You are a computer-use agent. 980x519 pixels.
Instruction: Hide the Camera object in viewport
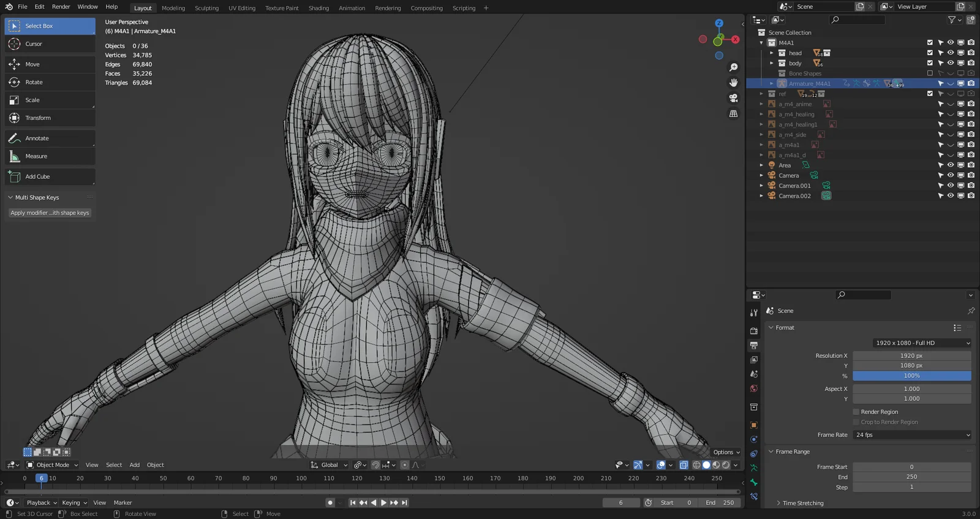coord(951,175)
